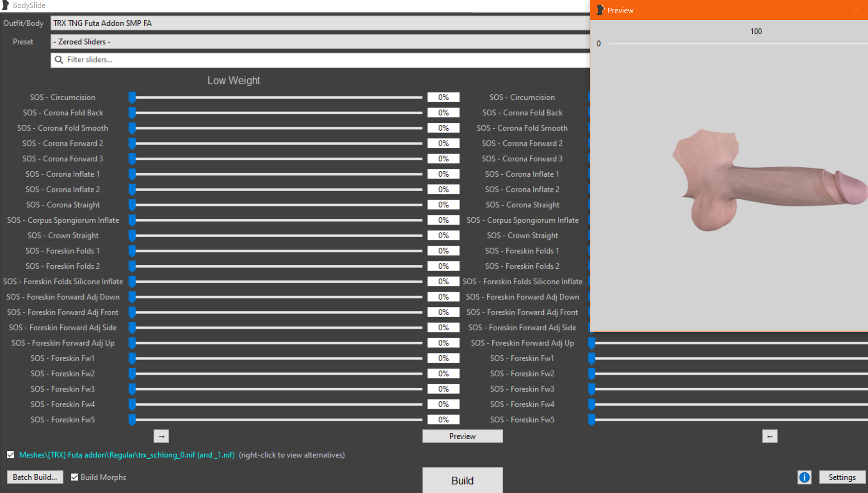Click the left 'SOS - Foreskin Fw2' label

[63, 374]
